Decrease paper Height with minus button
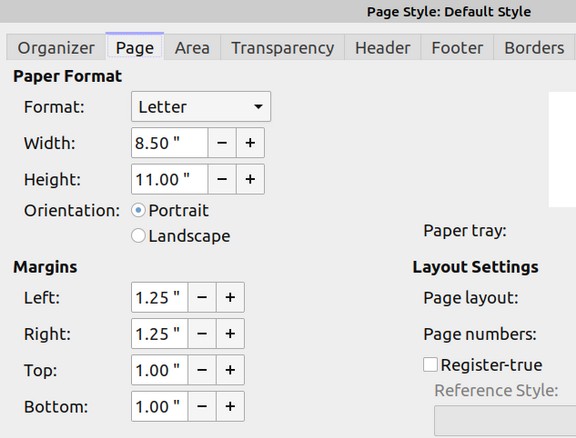The image size is (576, 438). coord(222,179)
